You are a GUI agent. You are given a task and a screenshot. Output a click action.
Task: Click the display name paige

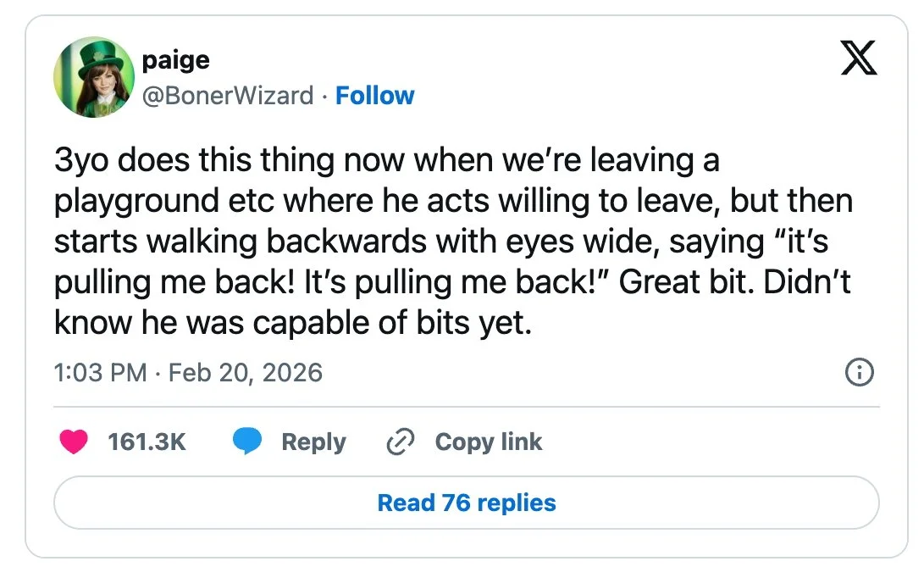(x=176, y=59)
